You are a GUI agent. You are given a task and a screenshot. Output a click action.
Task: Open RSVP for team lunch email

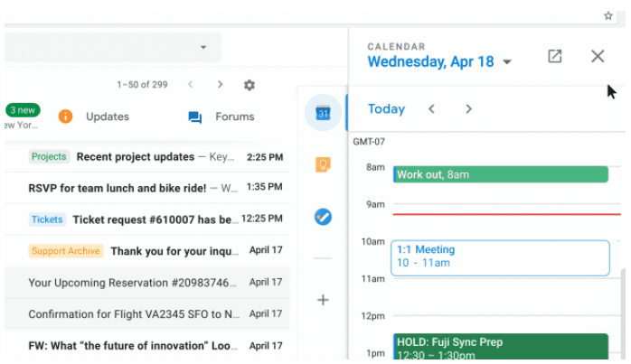pos(147,188)
